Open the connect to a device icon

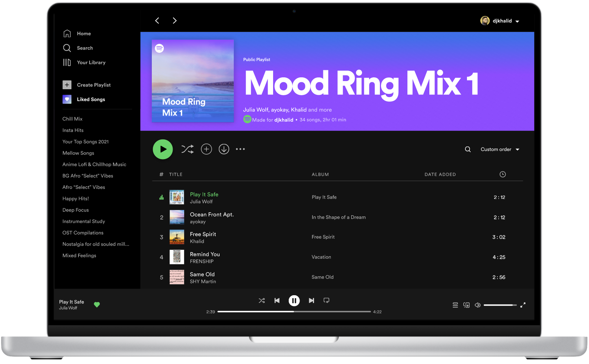466,305
